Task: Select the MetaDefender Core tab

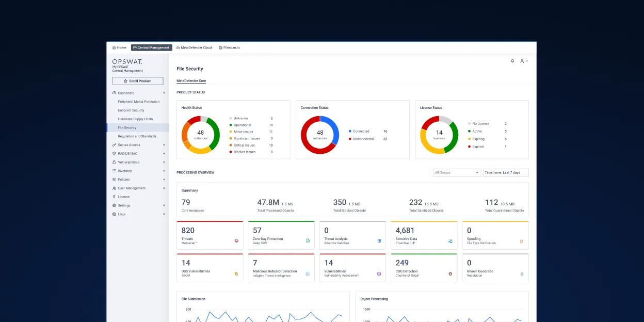Action: [191, 81]
